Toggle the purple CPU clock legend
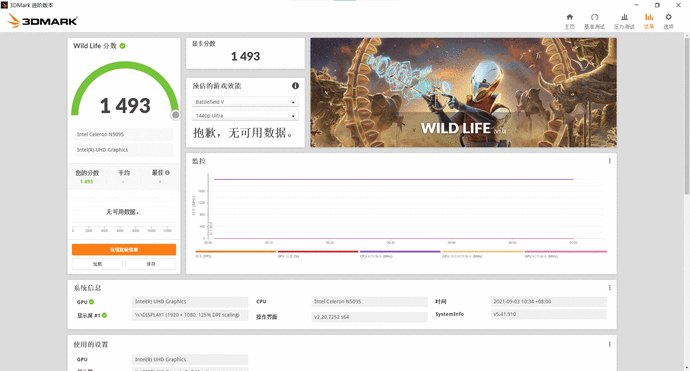 pyautogui.click(x=400, y=254)
